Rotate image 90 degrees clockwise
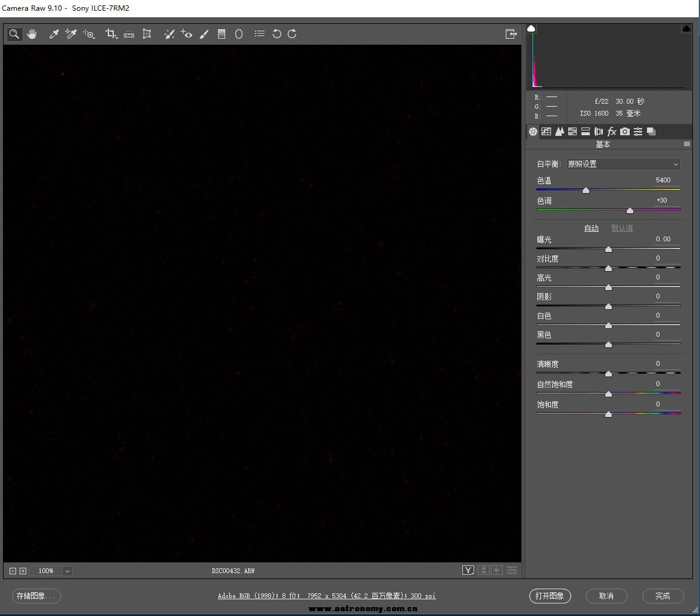Screen dimensions: 700x616 (x=292, y=34)
